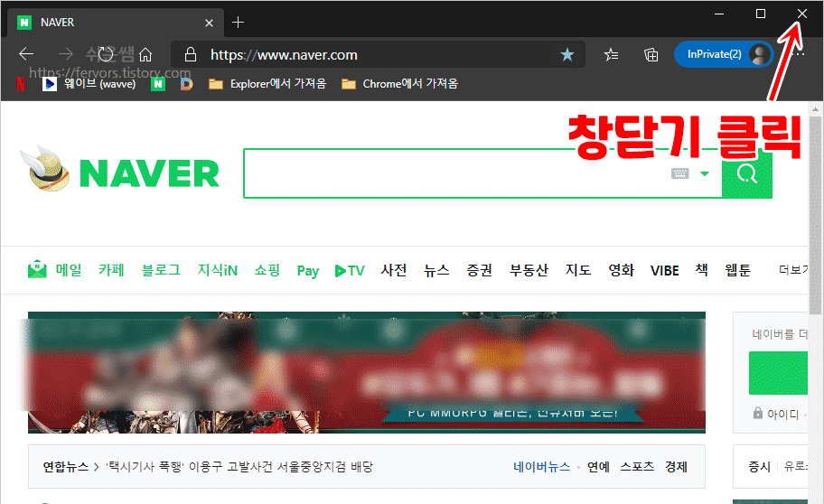Screen dimensions: 824x504
Task: Open 증권 menu item
Action: (479, 270)
